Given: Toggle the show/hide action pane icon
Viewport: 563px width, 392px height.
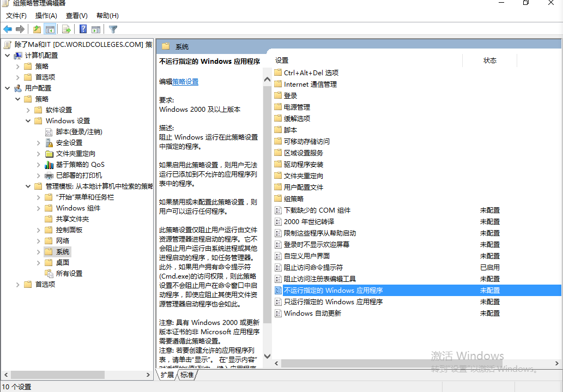Looking at the screenshot, I should pyautogui.click(x=95, y=29).
